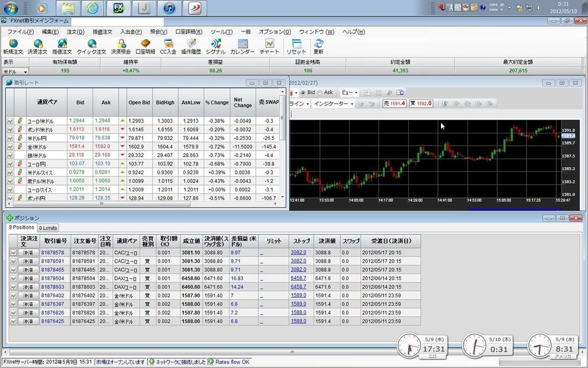This screenshot has width=588, height=368.
Task: Open the 新規注文 new order tool
Action: pos(13,47)
